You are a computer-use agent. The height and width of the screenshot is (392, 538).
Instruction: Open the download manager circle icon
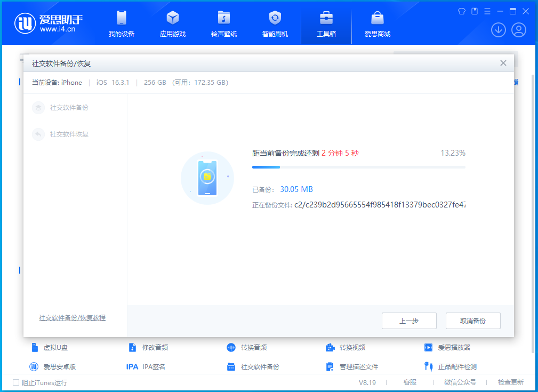498,30
